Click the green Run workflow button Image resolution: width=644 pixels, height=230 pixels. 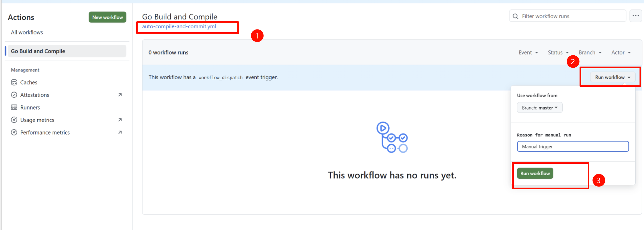coord(535,173)
